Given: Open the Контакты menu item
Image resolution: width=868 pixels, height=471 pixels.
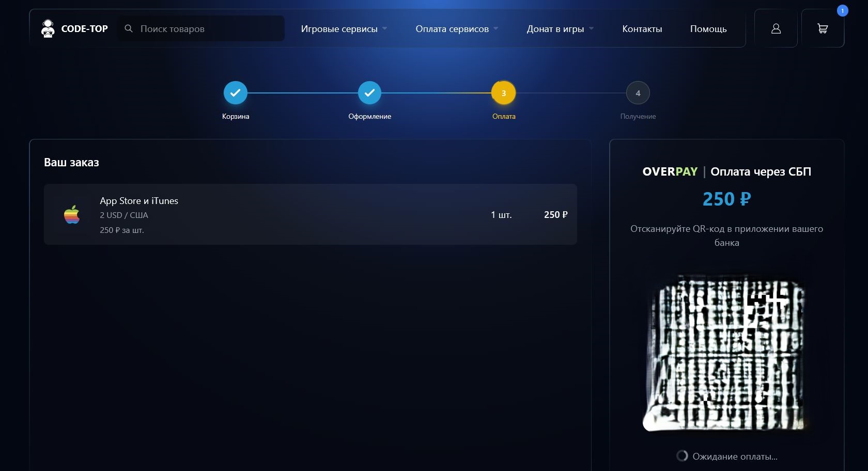Looking at the screenshot, I should coord(642,29).
